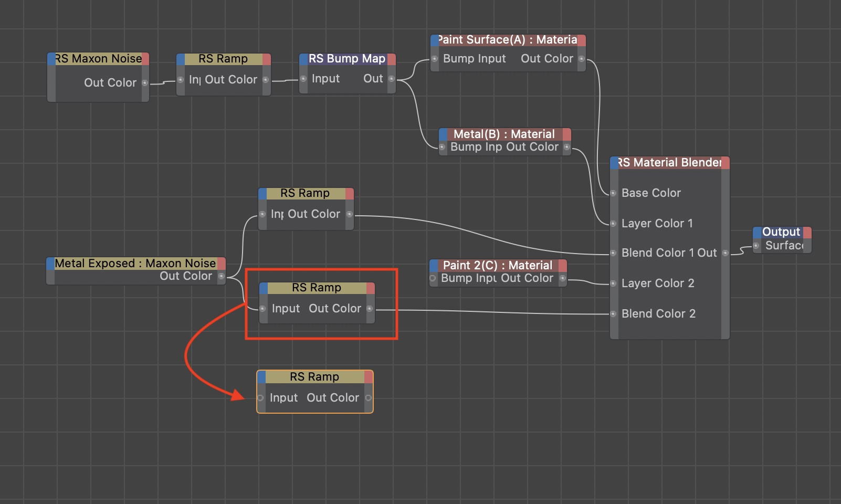This screenshot has height=504, width=841.
Task: Click the Surface port on the Output node
Action: coord(756,246)
